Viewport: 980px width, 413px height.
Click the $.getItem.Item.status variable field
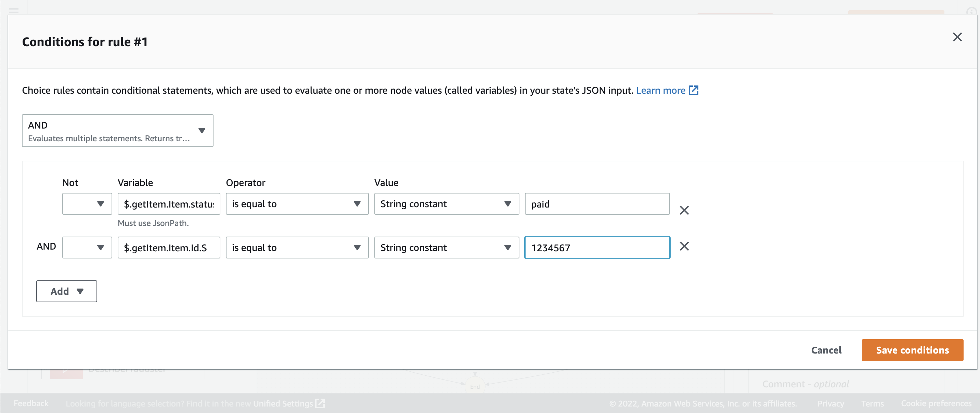(169, 204)
